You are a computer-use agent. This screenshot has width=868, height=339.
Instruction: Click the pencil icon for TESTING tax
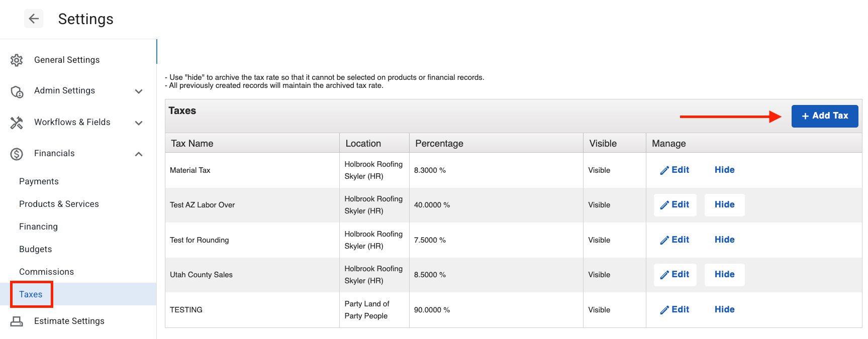(664, 310)
